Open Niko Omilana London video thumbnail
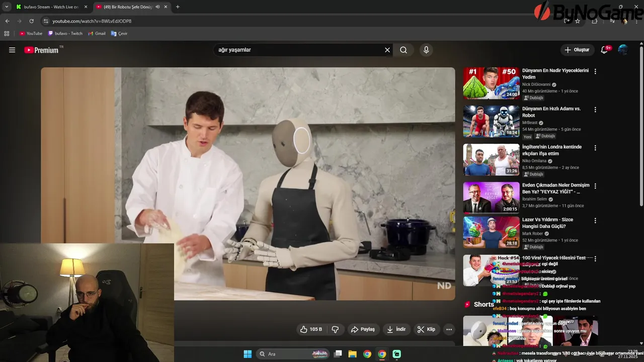Viewport: 644px width, 362px height. [x=491, y=159]
